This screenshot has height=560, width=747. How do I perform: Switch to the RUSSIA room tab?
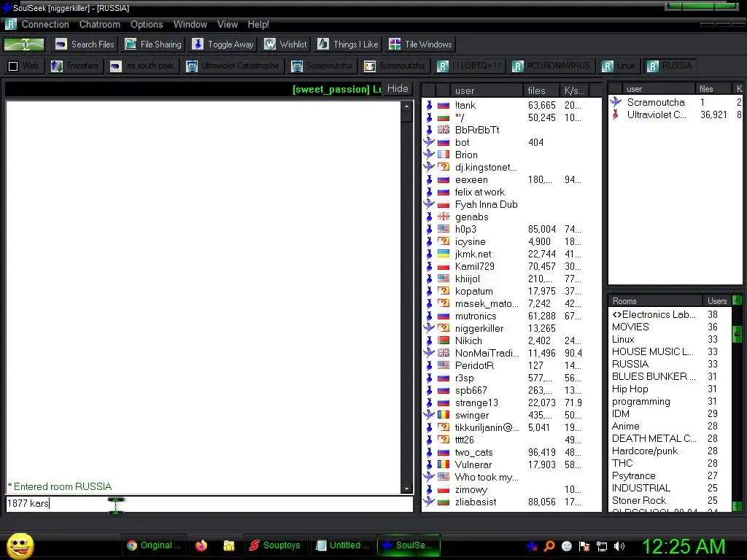click(670, 66)
